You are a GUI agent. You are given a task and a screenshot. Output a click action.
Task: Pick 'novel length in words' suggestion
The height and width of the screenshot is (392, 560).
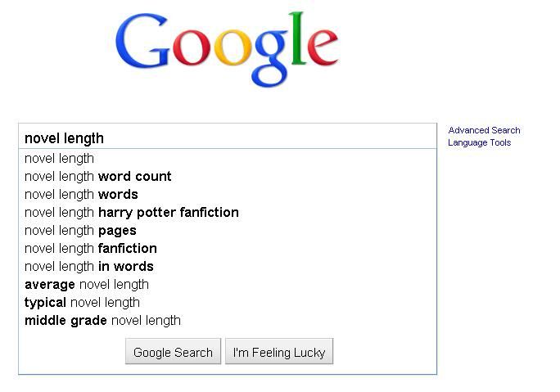coord(89,266)
